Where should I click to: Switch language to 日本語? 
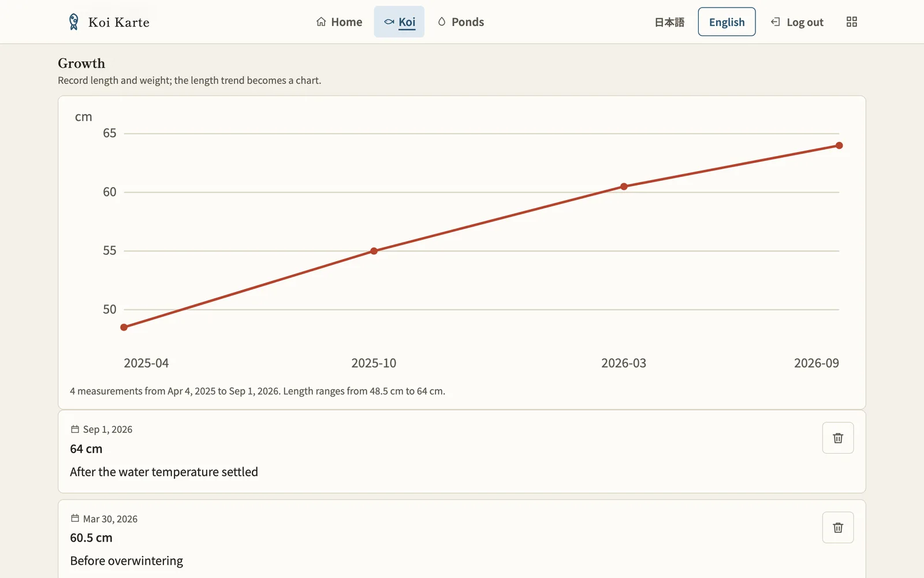point(669,22)
